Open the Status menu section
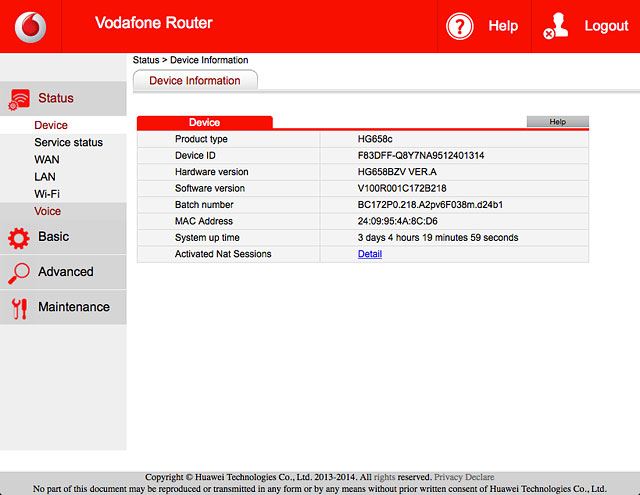Screen dimensions: 640x495 point(63,98)
